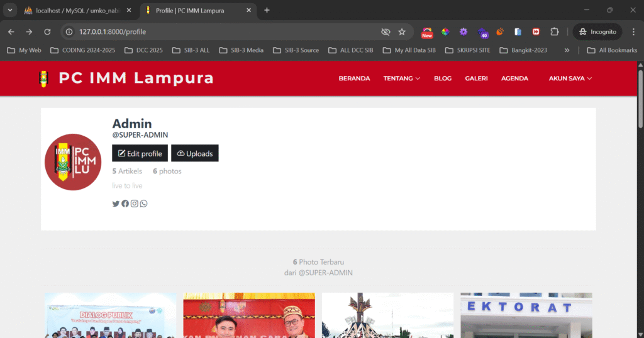
Task: View site information icon in address bar
Action: coord(69,31)
